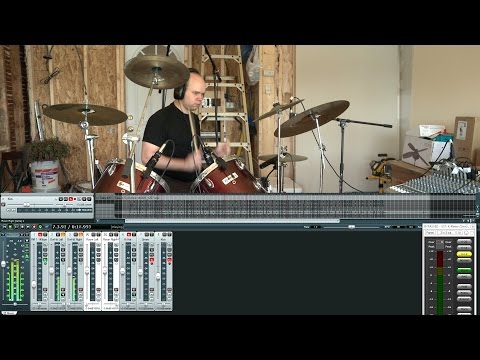Click the green lit button in K-Meter
This screenshot has width=480, height=360.
click(464, 270)
